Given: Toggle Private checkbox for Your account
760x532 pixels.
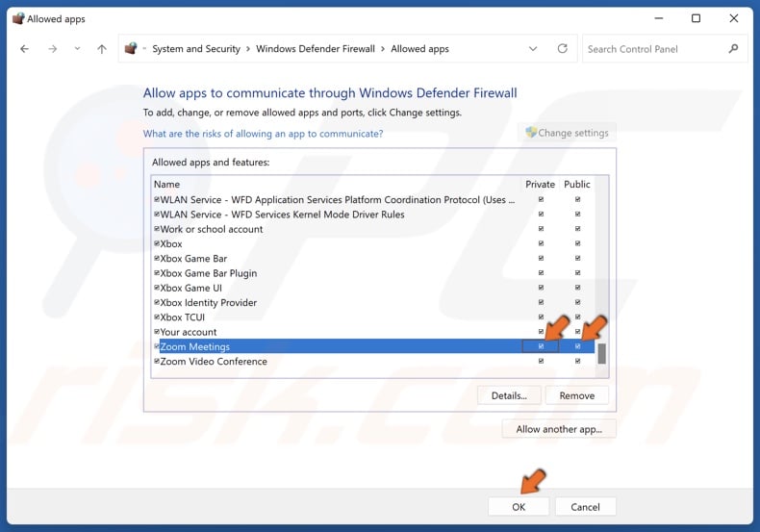Looking at the screenshot, I should tap(541, 331).
